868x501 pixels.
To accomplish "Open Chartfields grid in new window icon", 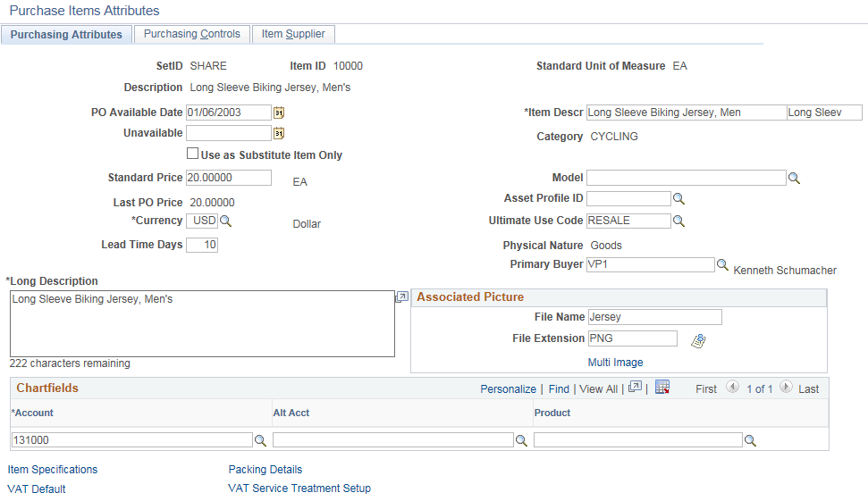I will 635,387.
